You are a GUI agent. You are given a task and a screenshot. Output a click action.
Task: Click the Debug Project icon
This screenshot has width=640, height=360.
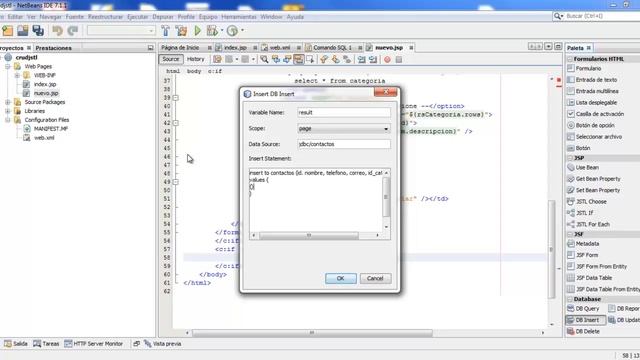click(x=212, y=31)
